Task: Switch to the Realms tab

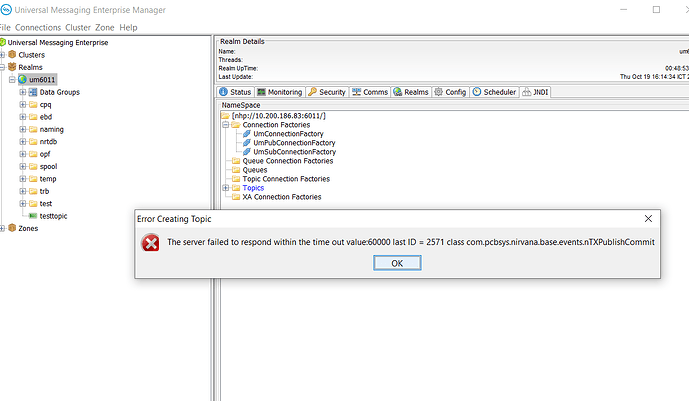Action: 411,92
